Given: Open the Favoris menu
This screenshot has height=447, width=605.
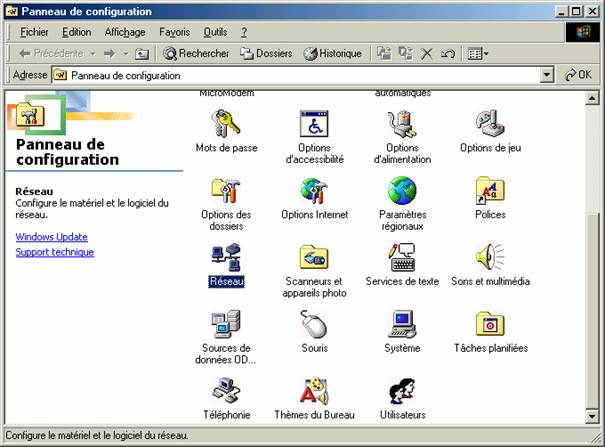Looking at the screenshot, I should 174,32.
